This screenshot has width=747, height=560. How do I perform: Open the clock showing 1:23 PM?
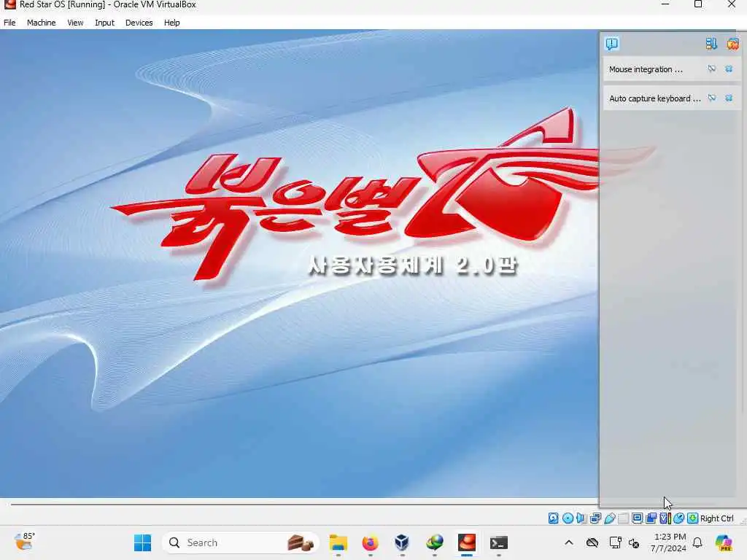[x=669, y=542]
